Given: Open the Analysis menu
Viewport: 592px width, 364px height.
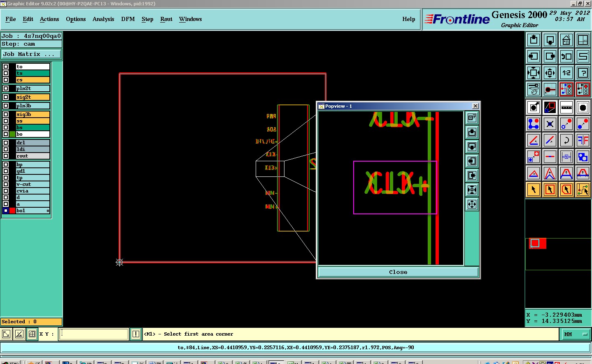Looking at the screenshot, I should [x=103, y=19].
